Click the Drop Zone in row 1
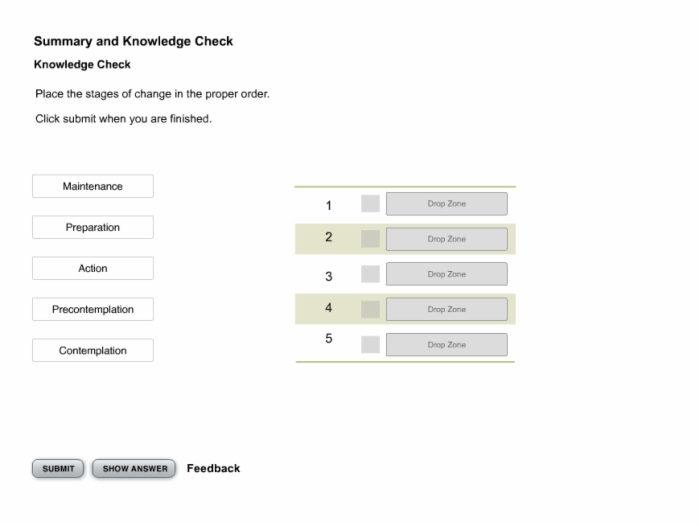Image resolution: width=700 pixels, height=526 pixels. point(447,204)
